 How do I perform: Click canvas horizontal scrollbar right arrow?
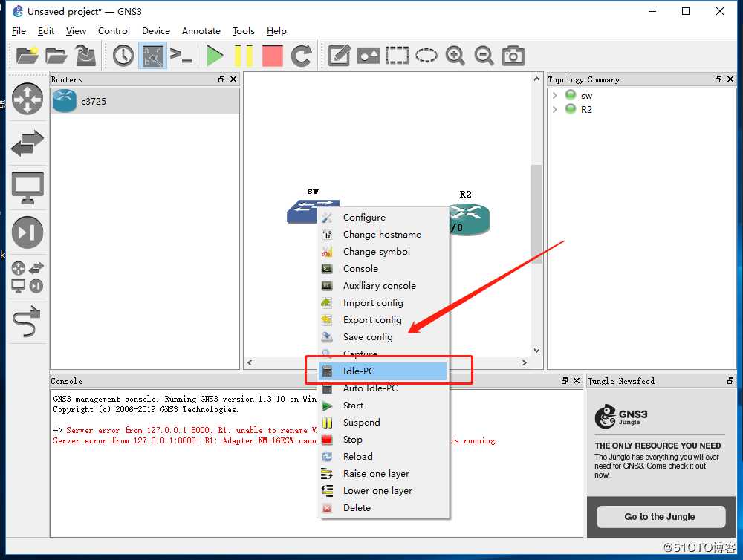click(524, 362)
